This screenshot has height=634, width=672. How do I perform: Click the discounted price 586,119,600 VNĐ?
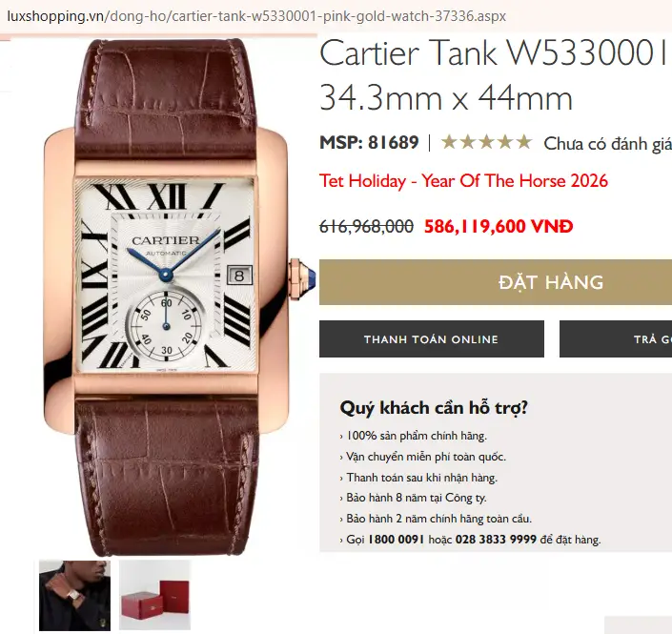pos(499,226)
